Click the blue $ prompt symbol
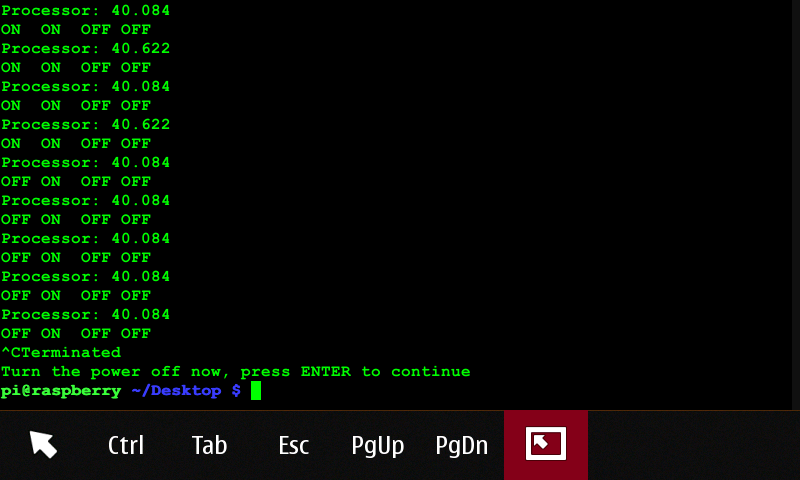 236,391
